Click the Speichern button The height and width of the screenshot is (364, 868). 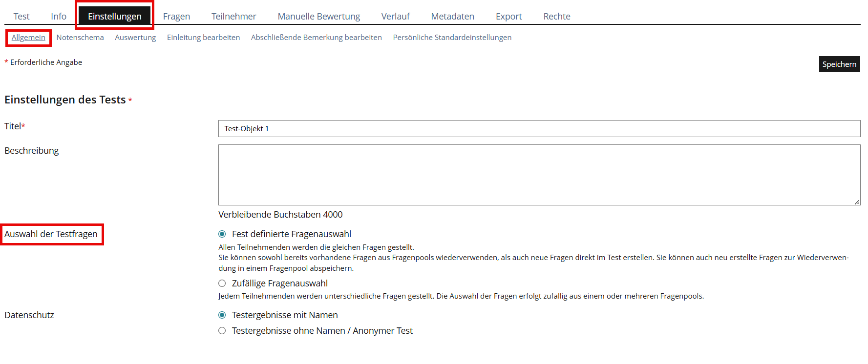(839, 64)
